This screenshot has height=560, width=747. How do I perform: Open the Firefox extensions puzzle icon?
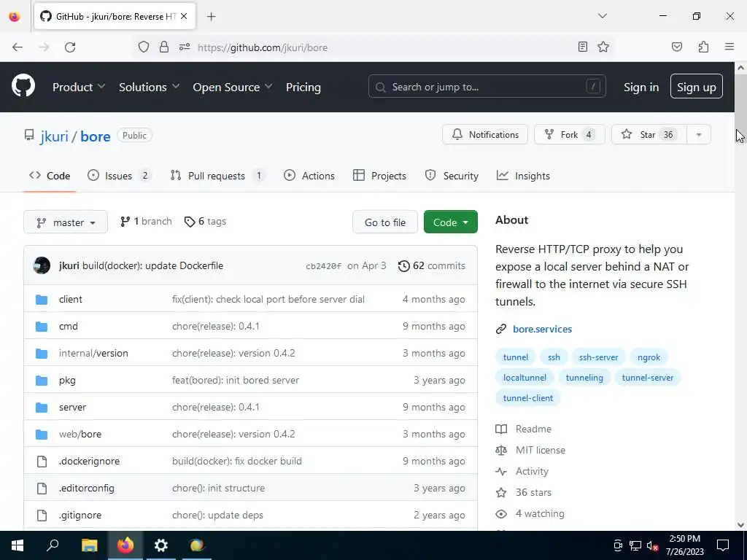pos(703,47)
